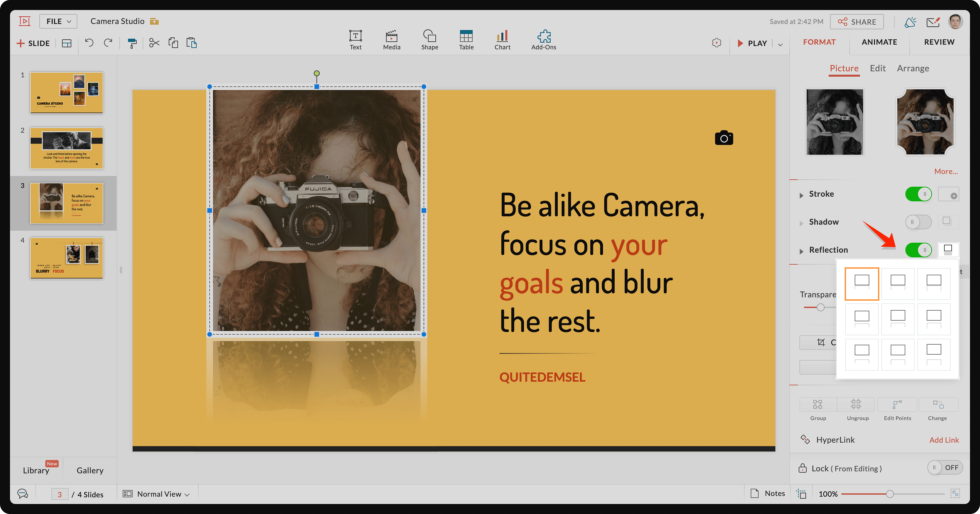Select slide 4 thumbnail

pos(67,258)
